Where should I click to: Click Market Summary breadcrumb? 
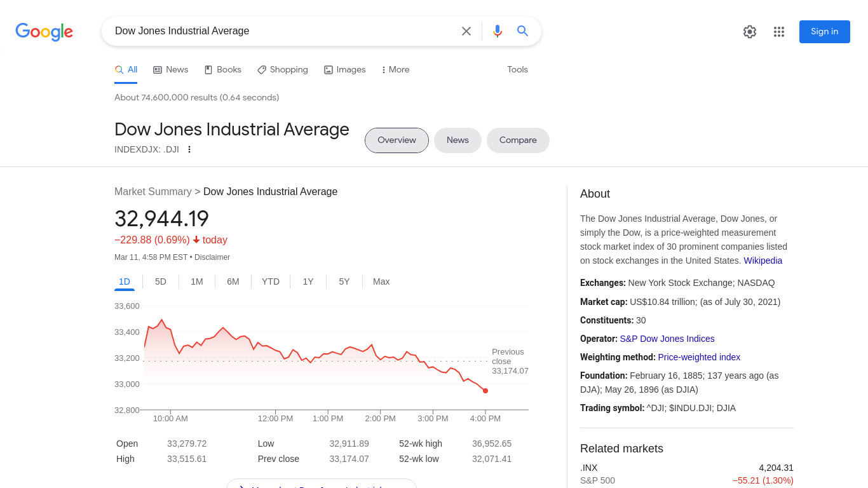pyautogui.click(x=153, y=192)
